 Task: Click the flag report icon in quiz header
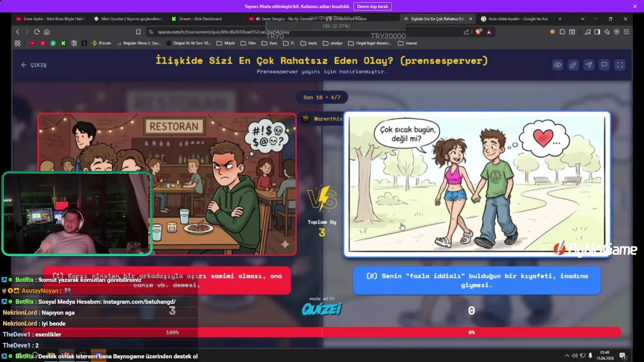[604, 65]
